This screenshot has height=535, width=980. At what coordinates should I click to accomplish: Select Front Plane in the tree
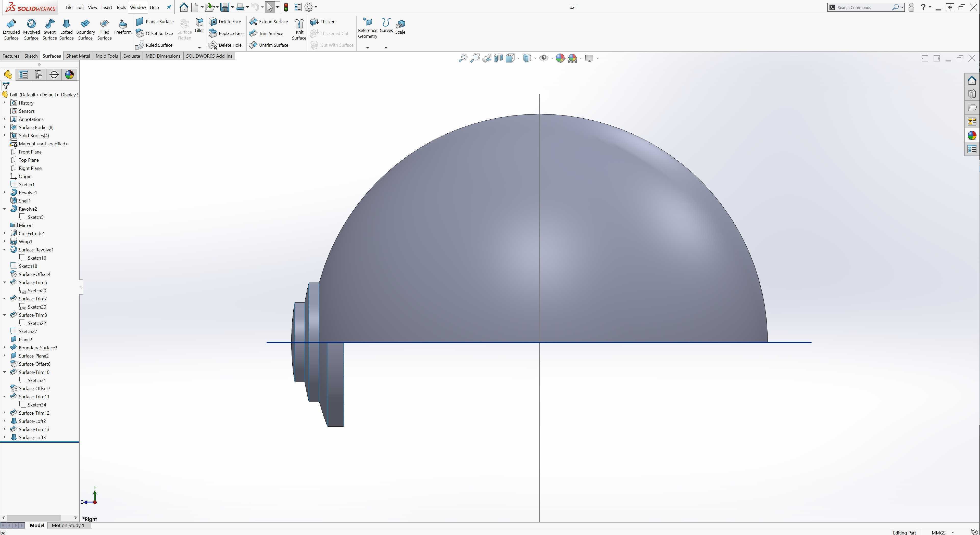[30, 152]
